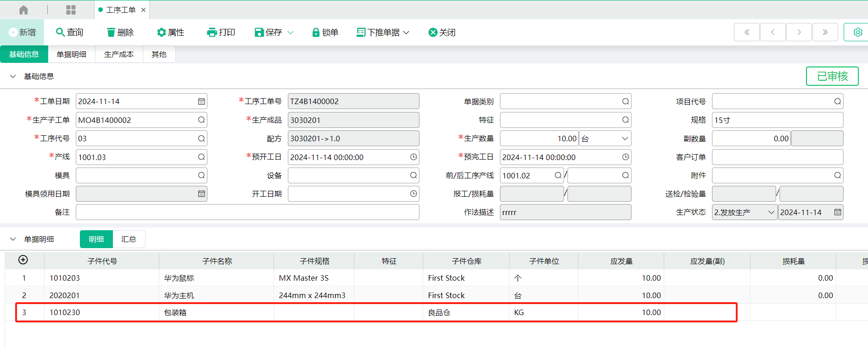Screen dimensions: 868x349
Task: Open the 下推单据 dropdown menu
Action: point(383,32)
